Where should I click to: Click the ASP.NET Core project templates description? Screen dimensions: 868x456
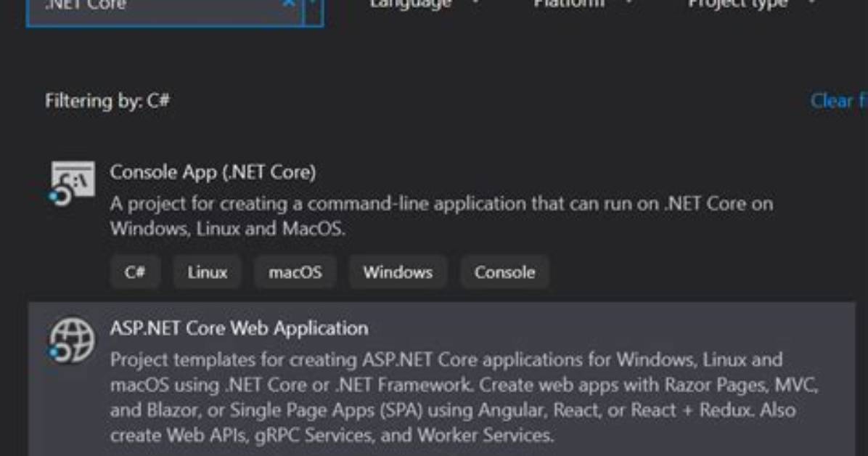pos(464,397)
